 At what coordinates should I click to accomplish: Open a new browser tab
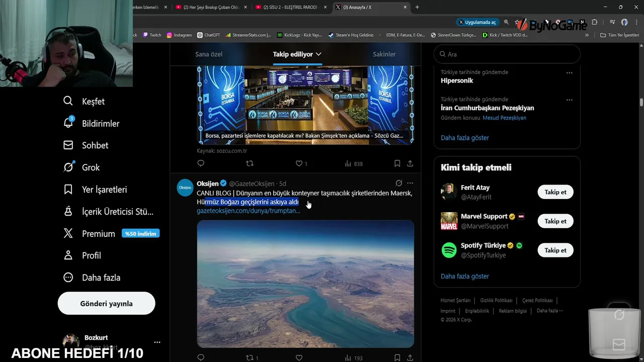(x=417, y=7)
